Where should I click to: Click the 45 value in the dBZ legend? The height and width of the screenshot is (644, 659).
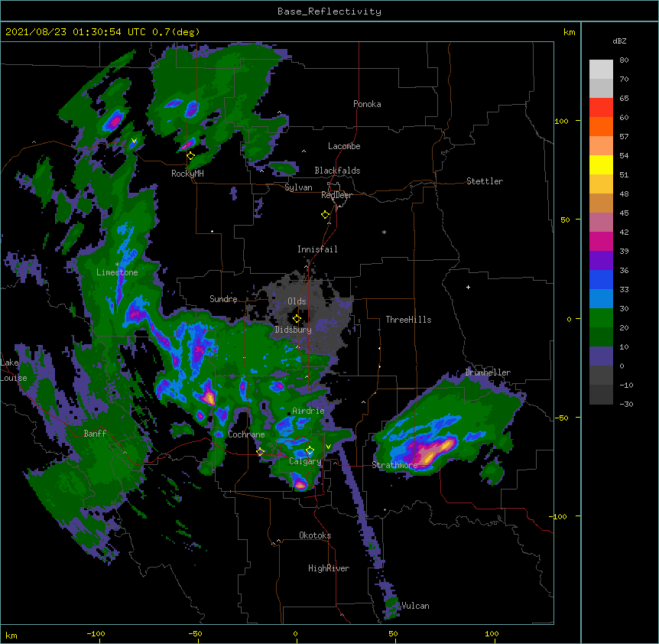(624, 213)
